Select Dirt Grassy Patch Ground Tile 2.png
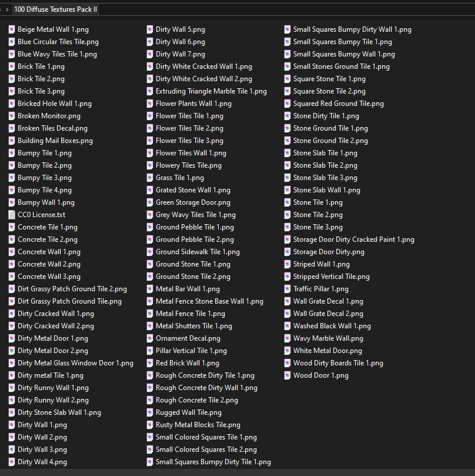The image size is (475, 476). (x=72, y=289)
